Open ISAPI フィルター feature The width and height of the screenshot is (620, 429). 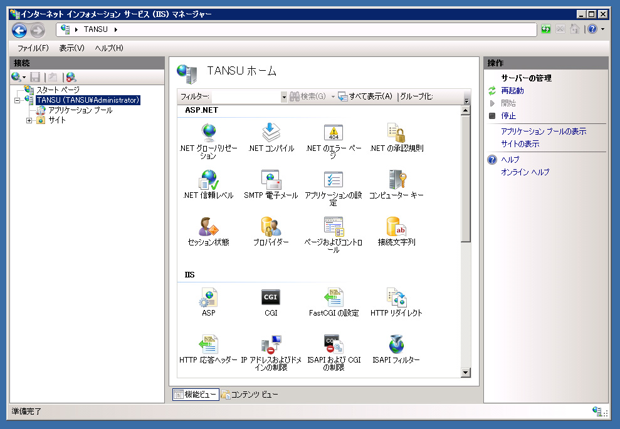tap(396, 349)
